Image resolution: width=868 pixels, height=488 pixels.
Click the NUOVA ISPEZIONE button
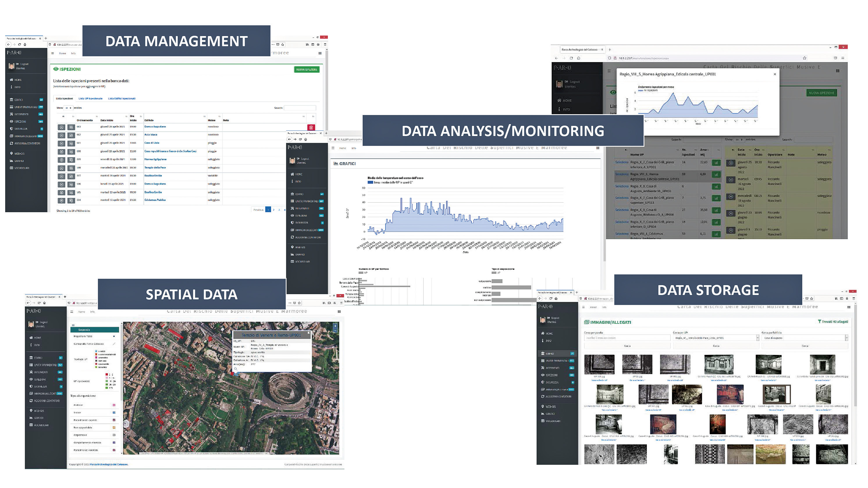coord(307,70)
